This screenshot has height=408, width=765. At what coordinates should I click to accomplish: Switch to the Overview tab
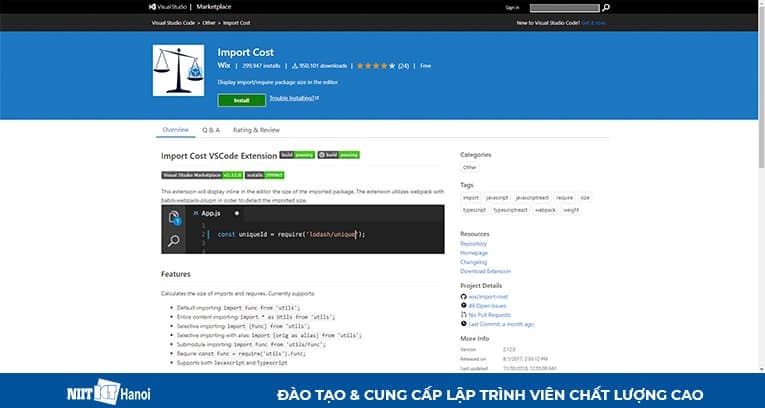tap(176, 130)
